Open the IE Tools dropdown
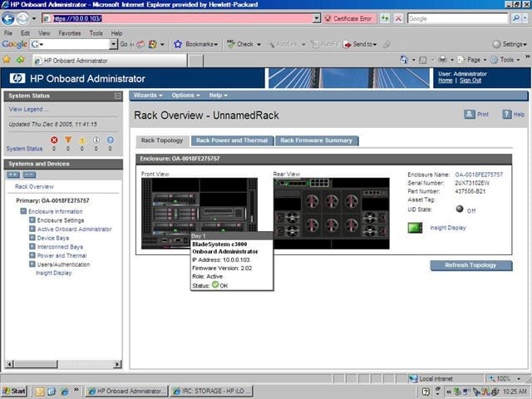 pos(505,60)
